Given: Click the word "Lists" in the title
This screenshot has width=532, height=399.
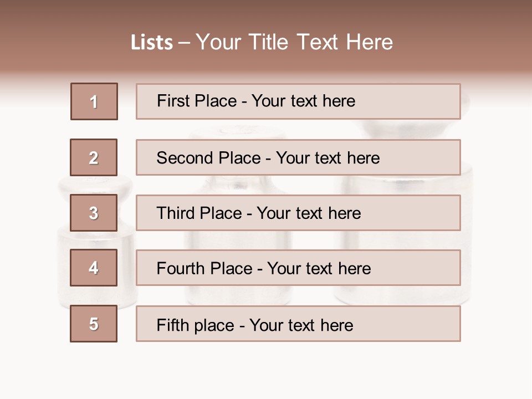Looking at the screenshot, I should coord(151,43).
